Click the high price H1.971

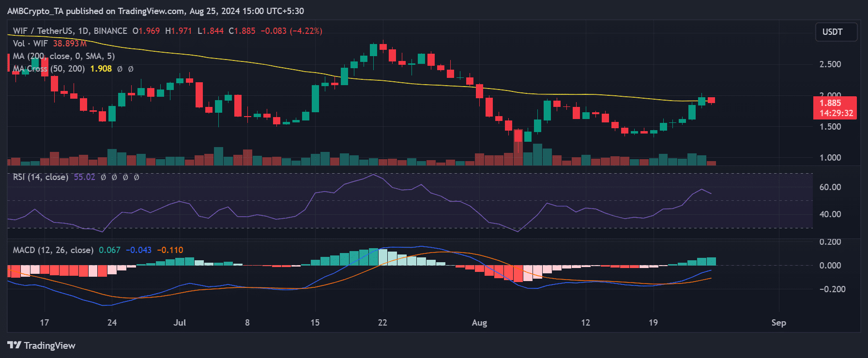tap(179, 31)
